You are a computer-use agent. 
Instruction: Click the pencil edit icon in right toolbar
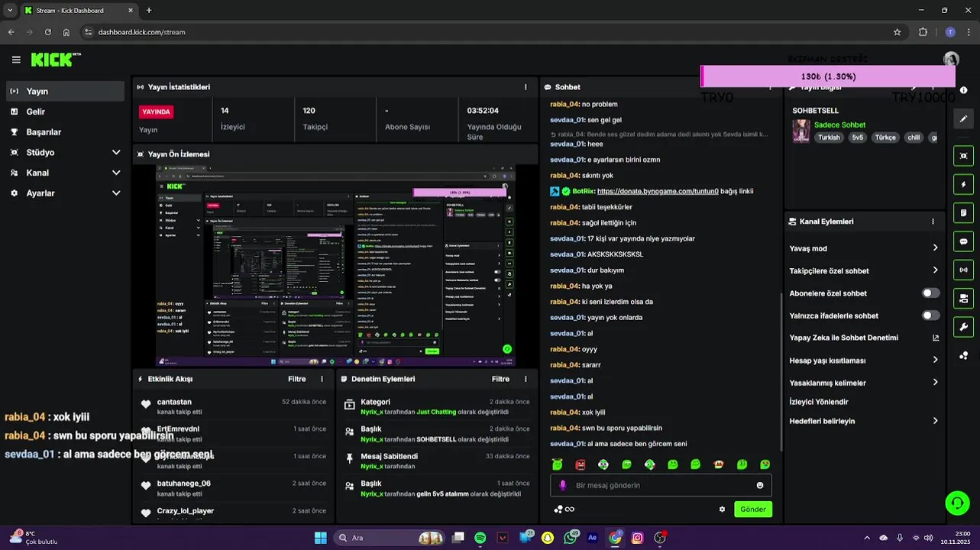[x=964, y=119]
